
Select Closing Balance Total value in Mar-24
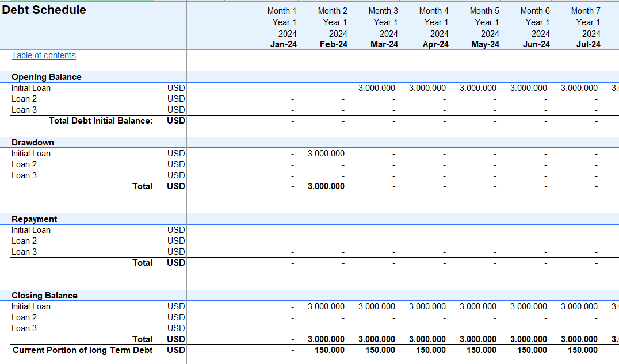377,339
